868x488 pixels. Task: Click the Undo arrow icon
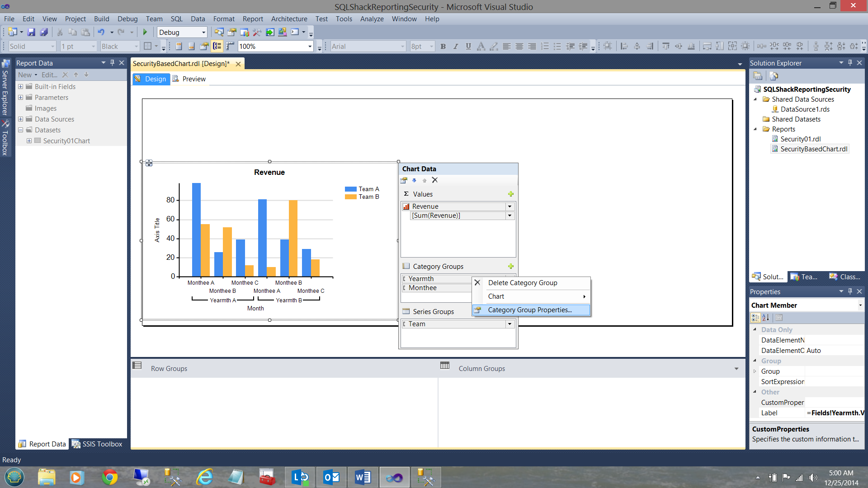coord(101,32)
